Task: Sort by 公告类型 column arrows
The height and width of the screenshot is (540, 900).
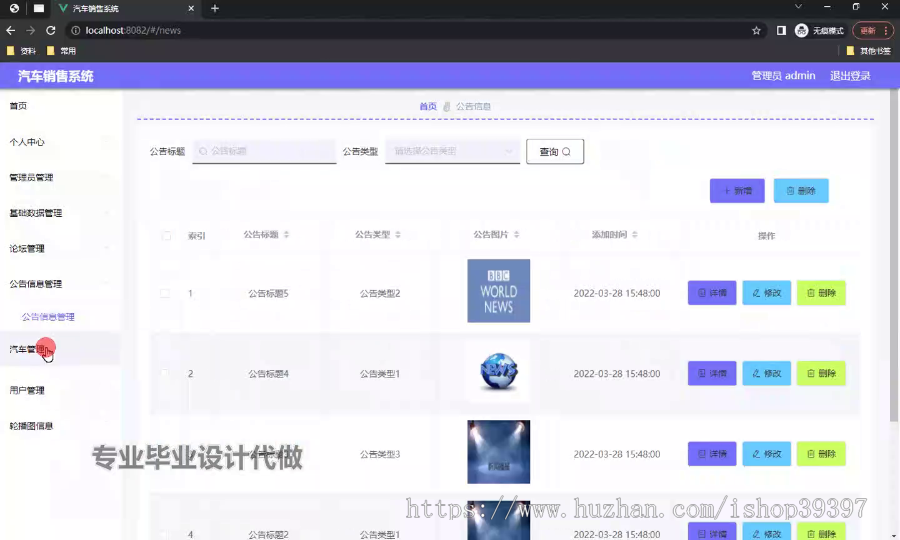Action: click(x=398, y=235)
